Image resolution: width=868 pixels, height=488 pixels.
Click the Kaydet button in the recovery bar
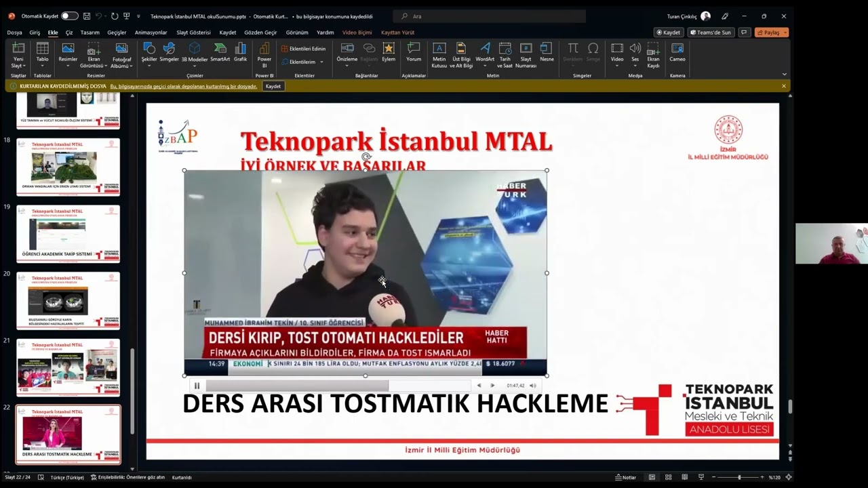click(x=273, y=86)
